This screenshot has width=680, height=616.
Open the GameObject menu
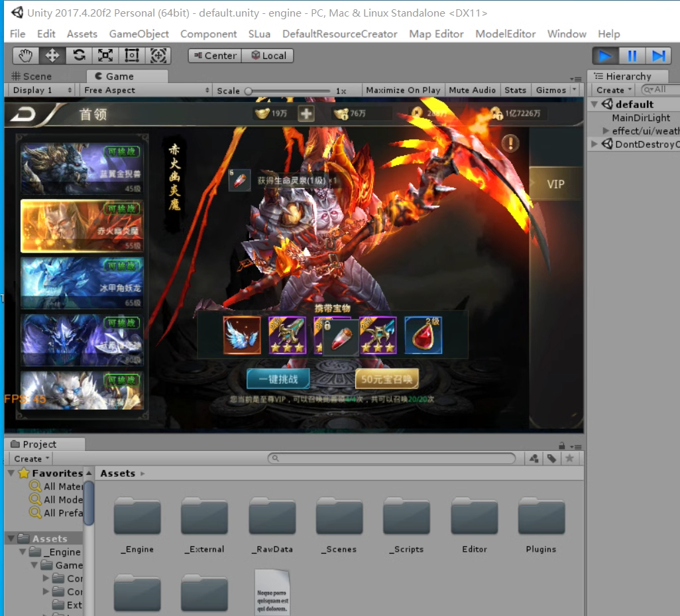pyautogui.click(x=139, y=34)
